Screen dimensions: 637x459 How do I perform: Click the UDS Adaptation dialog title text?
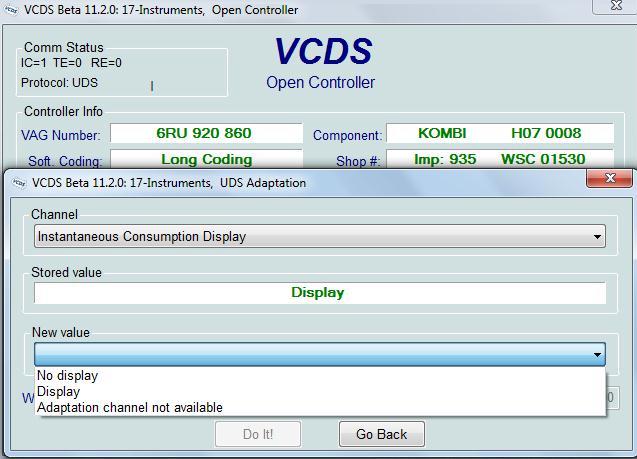[x=170, y=183]
